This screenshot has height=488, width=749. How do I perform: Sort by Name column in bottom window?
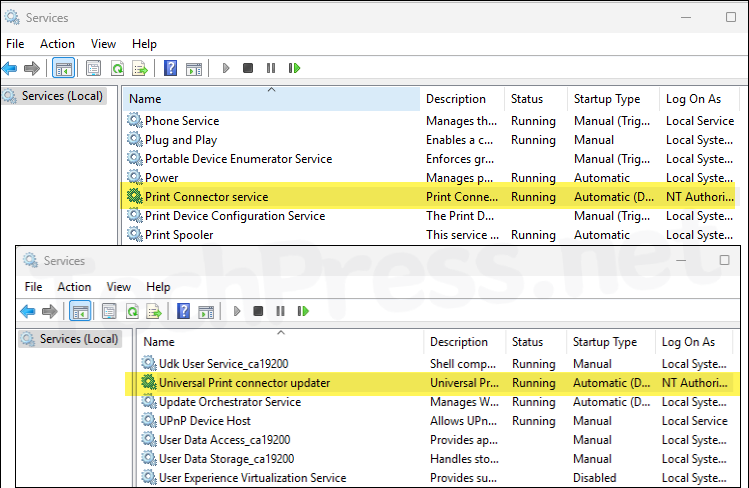[x=281, y=342]
